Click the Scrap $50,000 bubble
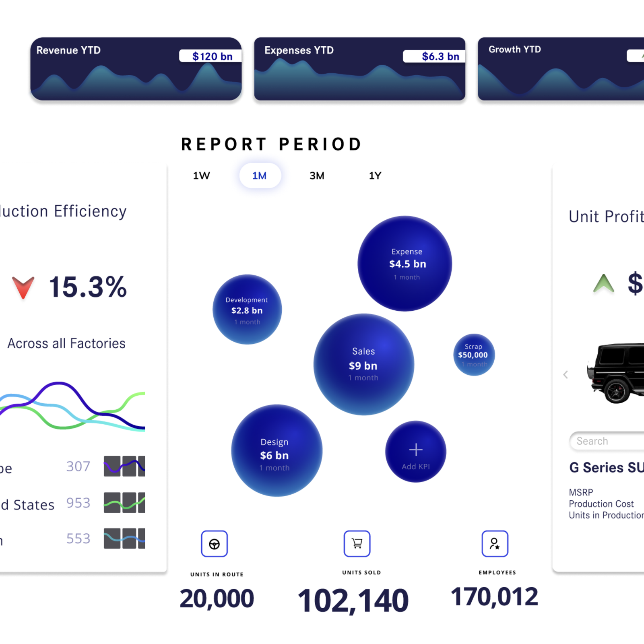Image resolution: width=644 pixels, height=644 pixels. click(474, 355)
